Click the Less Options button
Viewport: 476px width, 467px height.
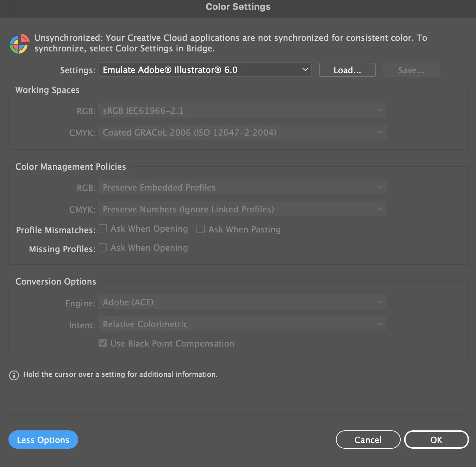click(x=43, y=440)
